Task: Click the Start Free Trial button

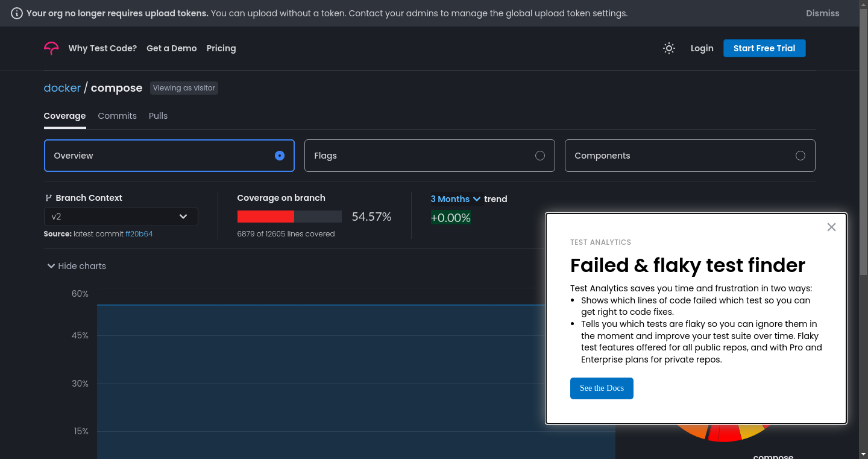Action: tap(764, 48)
